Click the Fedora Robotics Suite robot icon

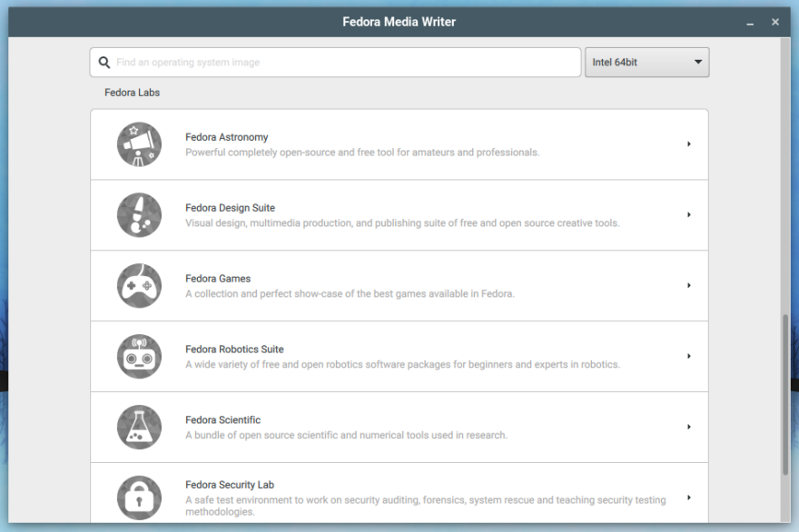click(x=139, y=356)
